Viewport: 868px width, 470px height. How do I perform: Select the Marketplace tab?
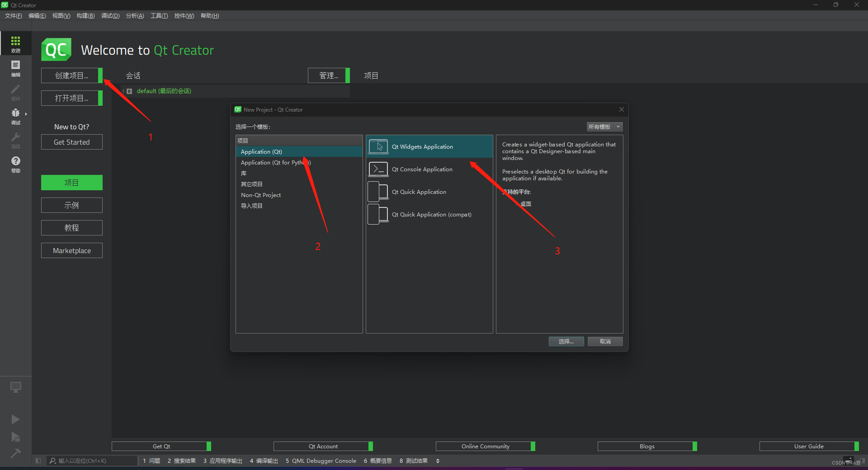(72, 250)
